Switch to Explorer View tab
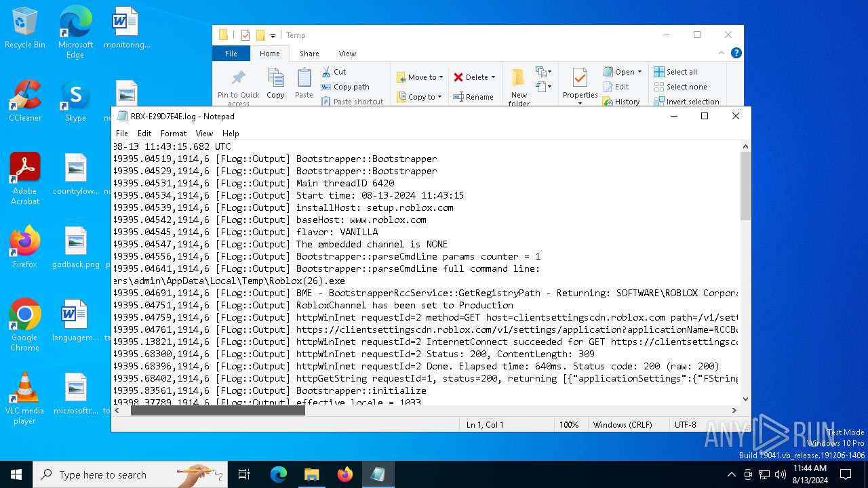The image size is (868, 488). point(347,54)
